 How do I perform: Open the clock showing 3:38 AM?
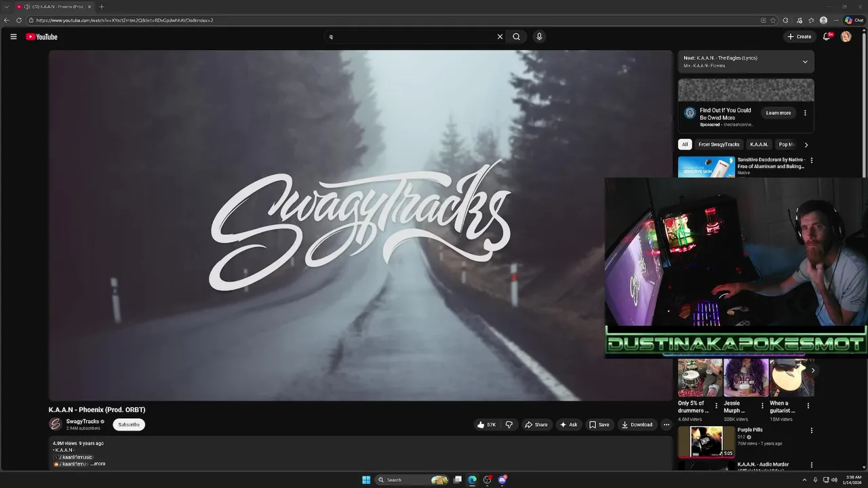tap(852, 480)
